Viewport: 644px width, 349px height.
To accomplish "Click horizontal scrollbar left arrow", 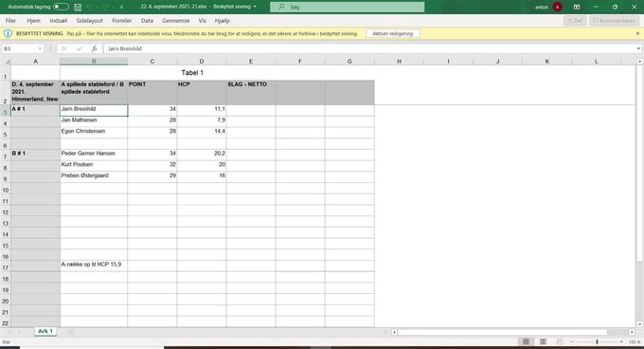I will [394, 332].
